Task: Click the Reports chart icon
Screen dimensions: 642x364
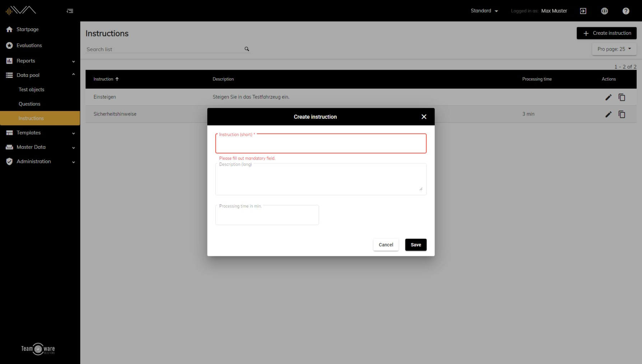Action: coord(9,61)
